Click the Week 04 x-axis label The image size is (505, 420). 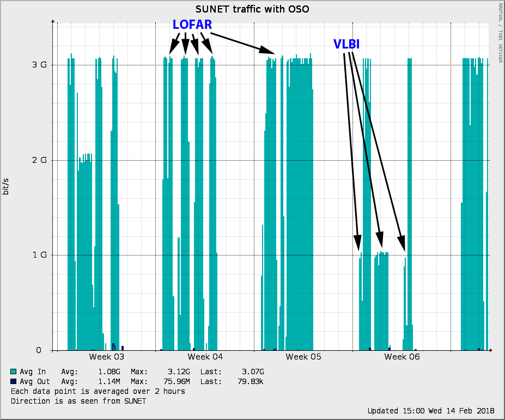pyautogui.click(x=205, y=357)
